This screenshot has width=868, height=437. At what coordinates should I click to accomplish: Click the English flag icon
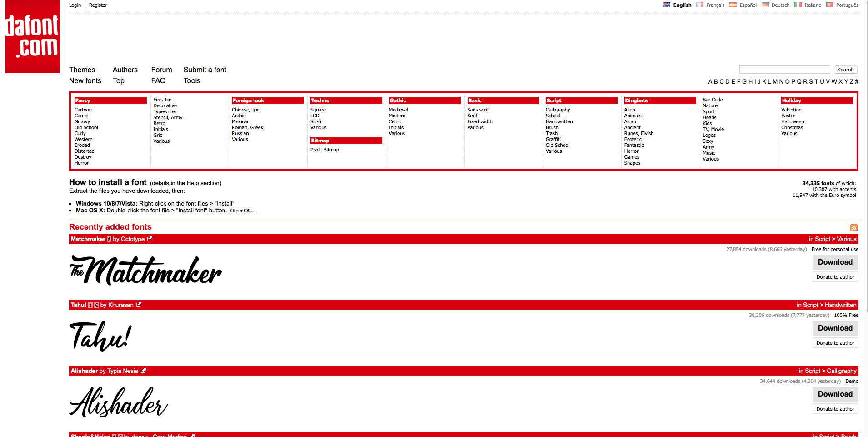[667, 5]
